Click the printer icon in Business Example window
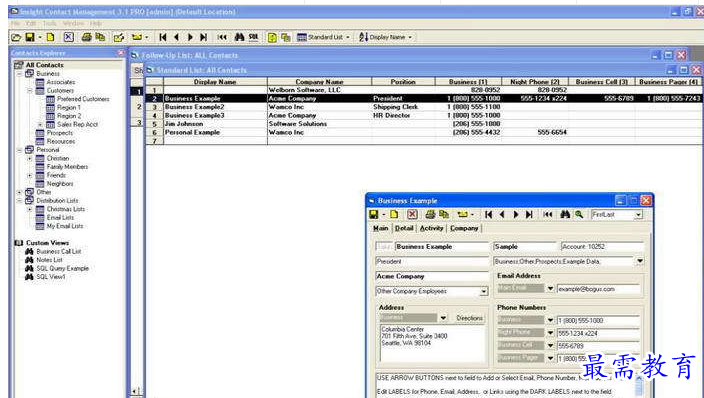704x398 pixels. pos(430,215)
